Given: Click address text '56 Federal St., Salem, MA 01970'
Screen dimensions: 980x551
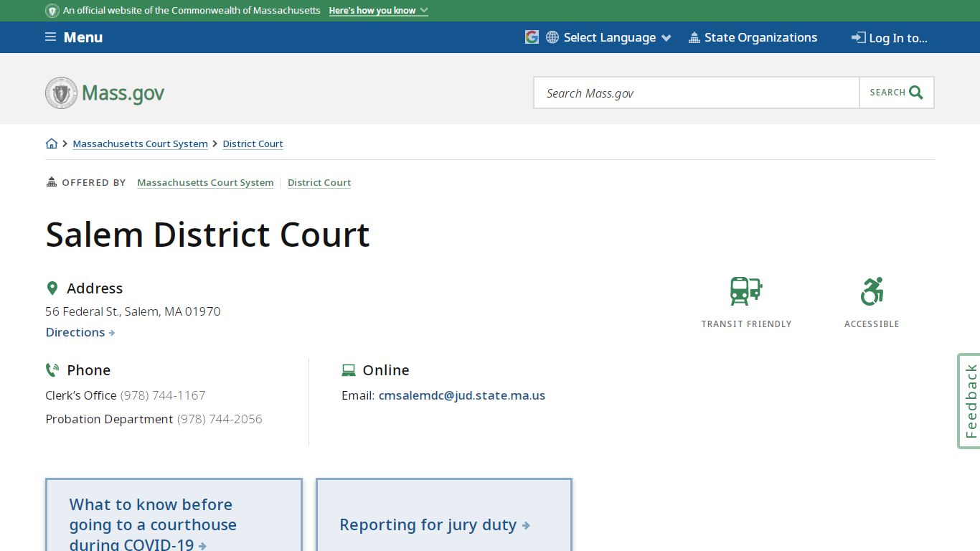Looking at the screenshot, I should pos(133,311).
